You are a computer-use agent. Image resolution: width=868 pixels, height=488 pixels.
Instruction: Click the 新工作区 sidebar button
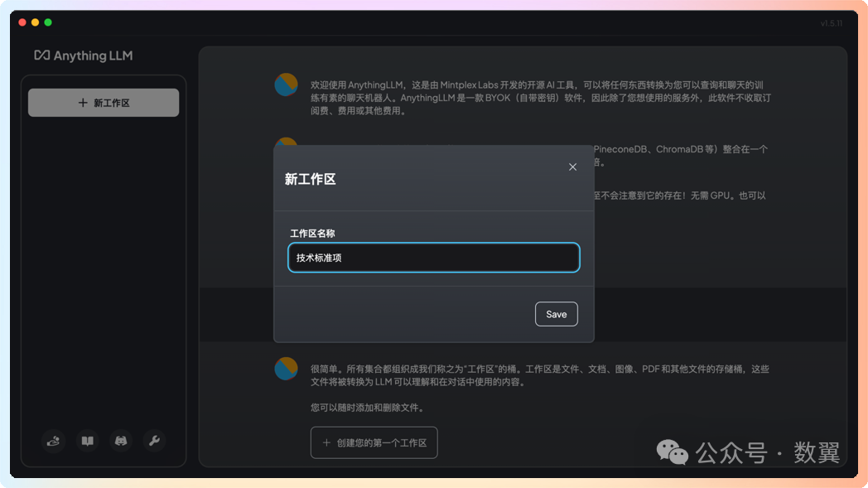(104, 103)
